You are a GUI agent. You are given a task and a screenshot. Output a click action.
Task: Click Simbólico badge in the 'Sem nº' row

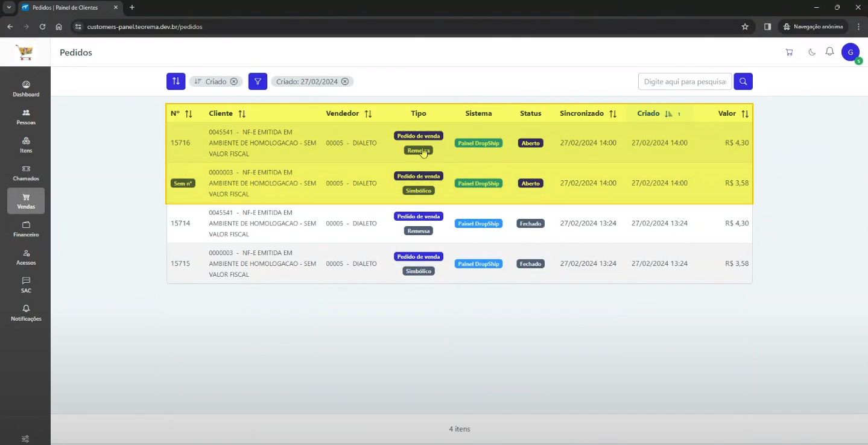(x=419, y=191)
